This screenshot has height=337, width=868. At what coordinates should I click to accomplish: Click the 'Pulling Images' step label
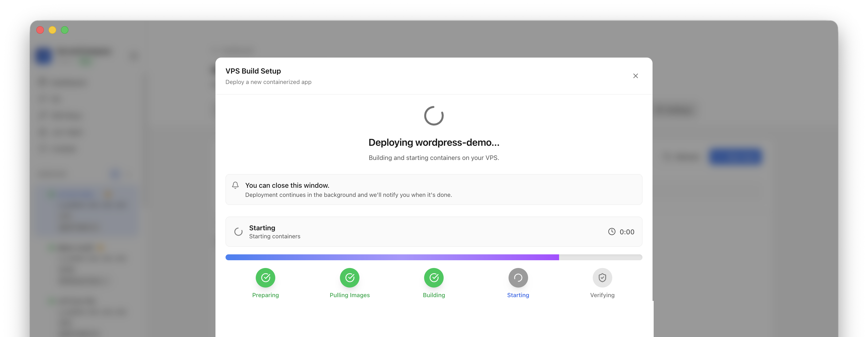(x=350, y=295)
